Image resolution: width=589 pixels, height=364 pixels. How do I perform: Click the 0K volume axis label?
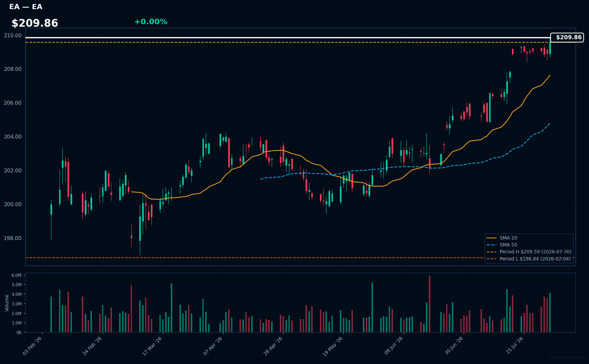[19, 332]
